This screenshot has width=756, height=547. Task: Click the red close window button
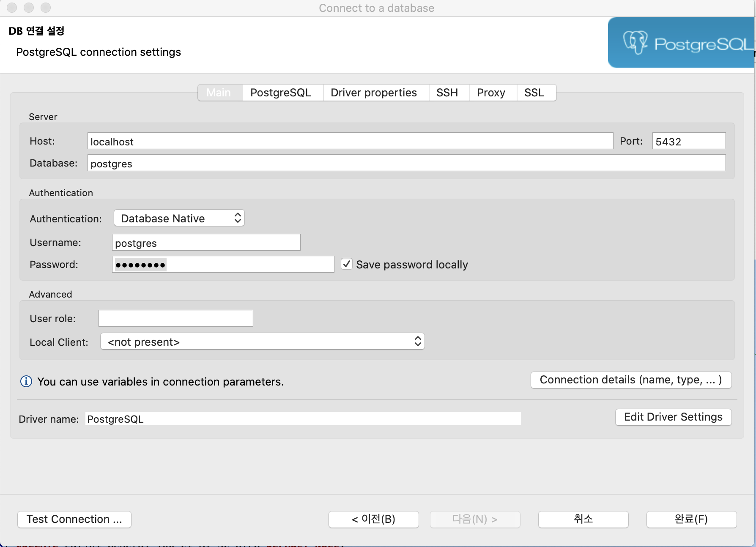tap(12, 8)
